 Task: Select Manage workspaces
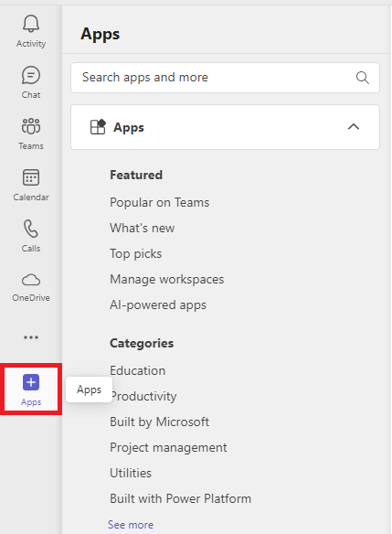tap(166, 279)
